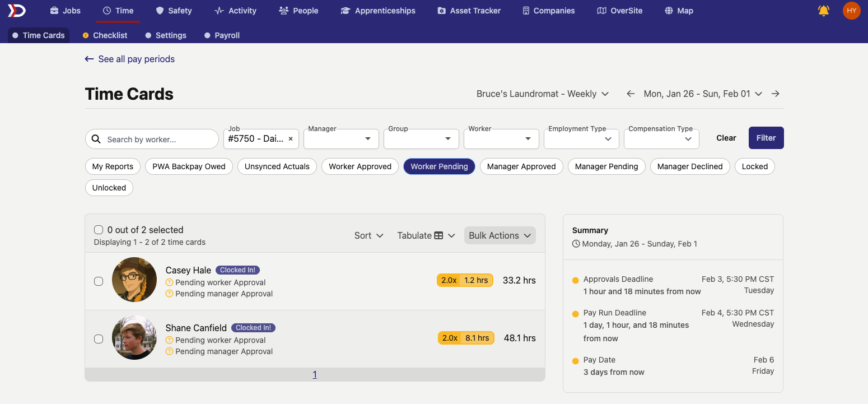Go to next pay period with right arrow
Viewport: 868px width, 404px height.
tap(776, 94)
